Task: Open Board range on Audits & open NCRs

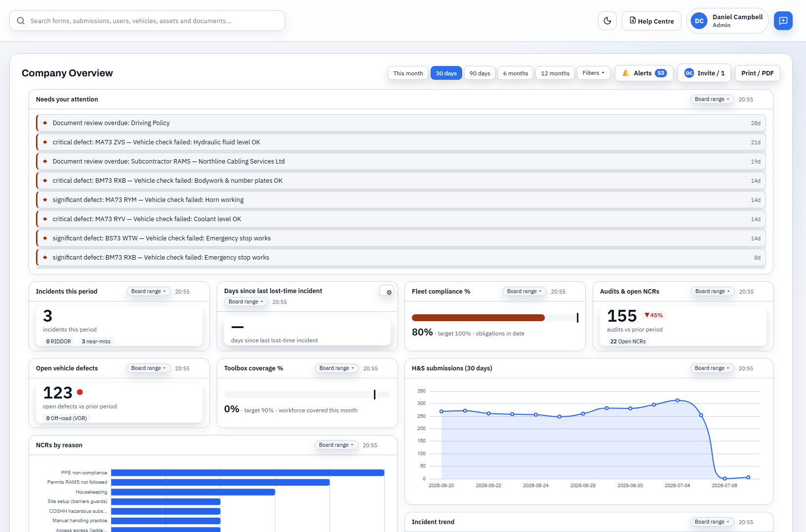Action: [712, 291]
